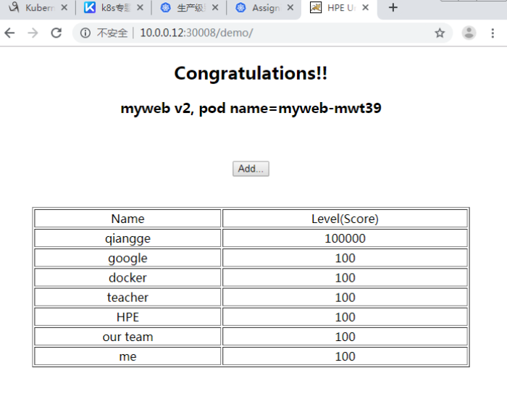Viewport: 507px width, 420px height.
Task: Select the me name cell
Action: (127, 356)
